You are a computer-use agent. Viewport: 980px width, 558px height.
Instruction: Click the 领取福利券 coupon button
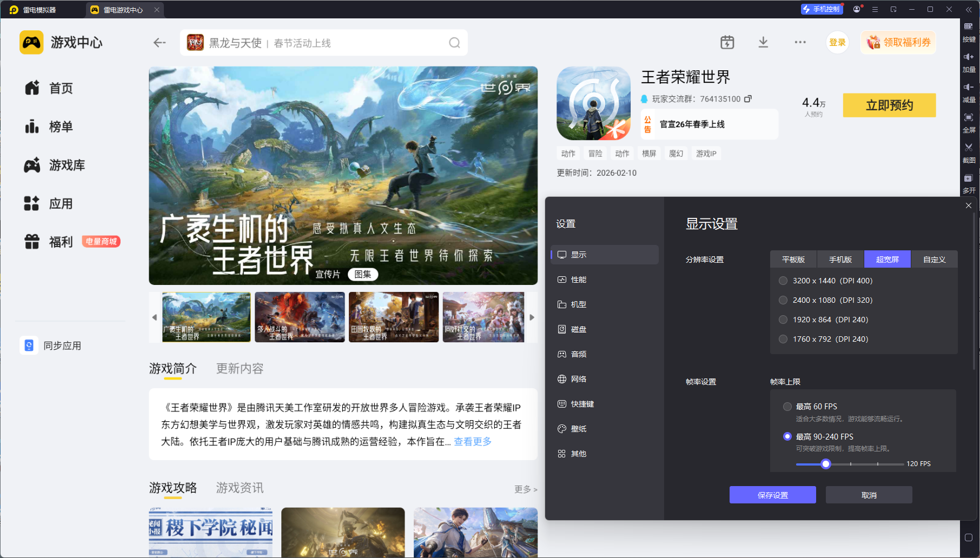898,43
